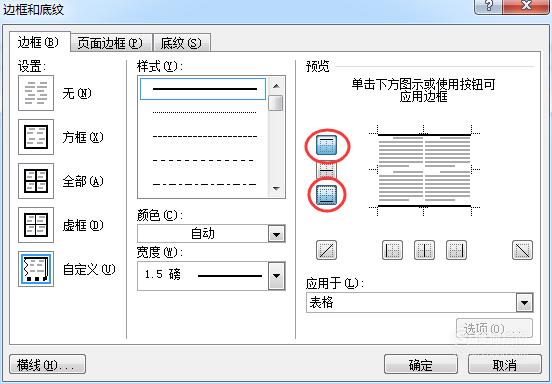Toggle the top border button
The height and width of the screenshot is (384, 552).
326,145
